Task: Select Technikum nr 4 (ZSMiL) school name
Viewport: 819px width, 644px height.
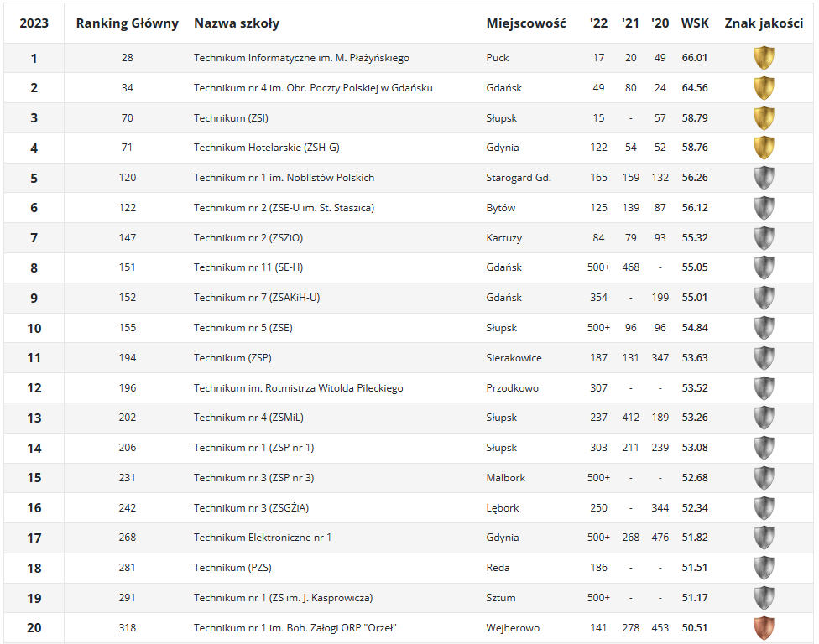Action: [x=248, y=418]
